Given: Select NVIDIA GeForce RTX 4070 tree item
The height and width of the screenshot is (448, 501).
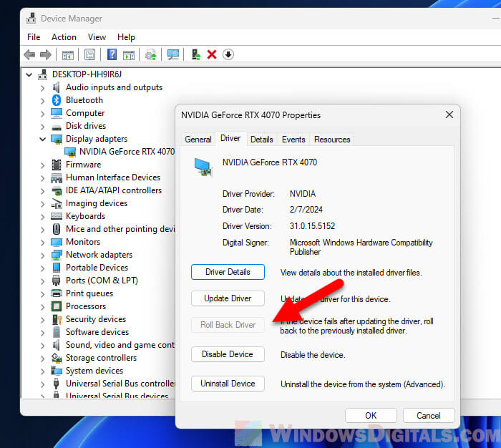Looking at the screenshot, I should click(127, 152).
